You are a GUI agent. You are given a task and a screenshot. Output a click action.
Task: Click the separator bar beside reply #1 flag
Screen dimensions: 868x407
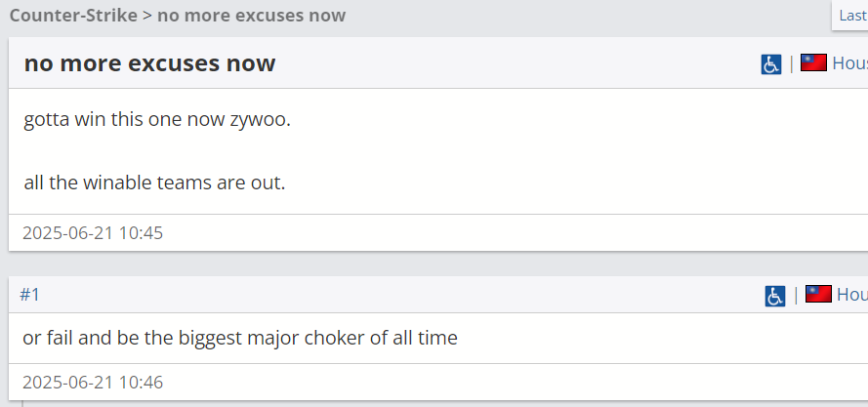796,295
